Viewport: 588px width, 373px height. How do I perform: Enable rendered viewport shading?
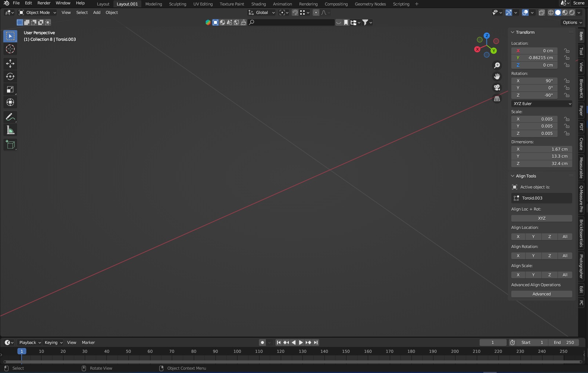[x=572, y=12]
